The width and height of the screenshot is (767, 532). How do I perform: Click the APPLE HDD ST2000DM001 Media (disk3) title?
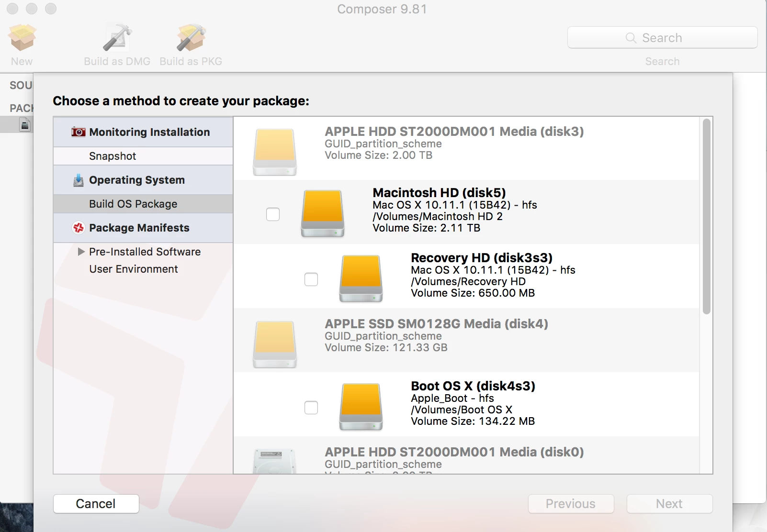454,132
